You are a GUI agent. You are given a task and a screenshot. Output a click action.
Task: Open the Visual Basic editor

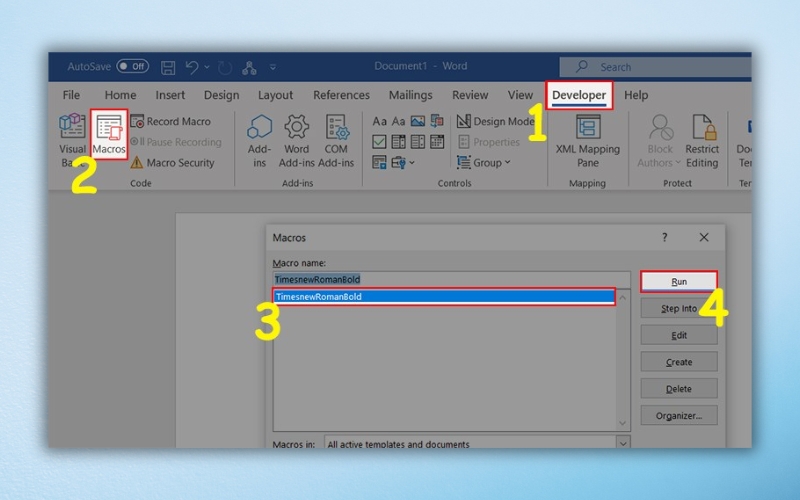tap(72, 140)
